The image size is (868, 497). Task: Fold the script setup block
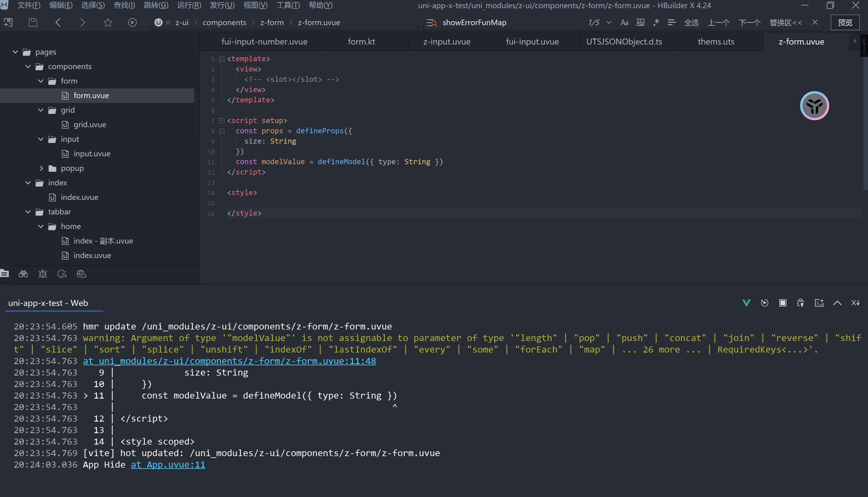click(x=222, y=121)
